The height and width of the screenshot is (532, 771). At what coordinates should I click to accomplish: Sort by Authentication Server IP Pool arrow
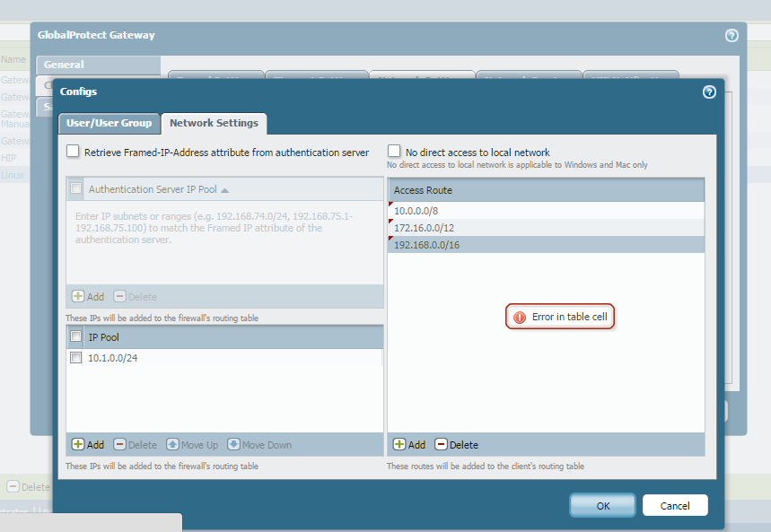tap(224, 190)
